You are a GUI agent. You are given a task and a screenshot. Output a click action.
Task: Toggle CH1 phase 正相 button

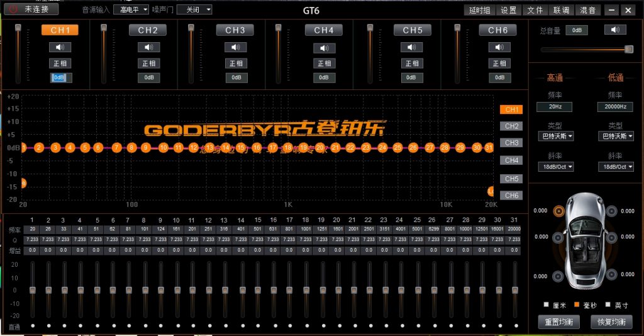[60, 64]
